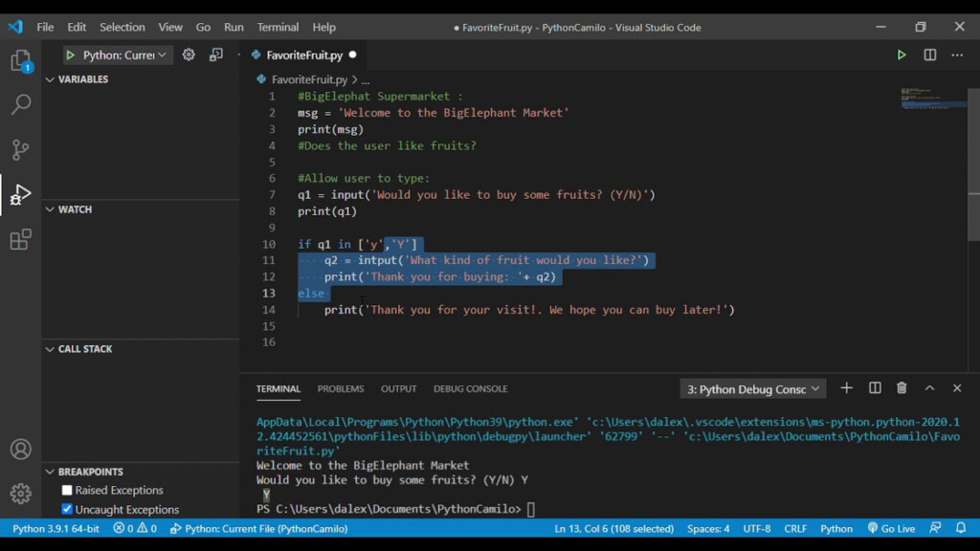The height and width of the screenshot is (551, 980).
Task: Open the File menu
Action: (x=45, y=27)
